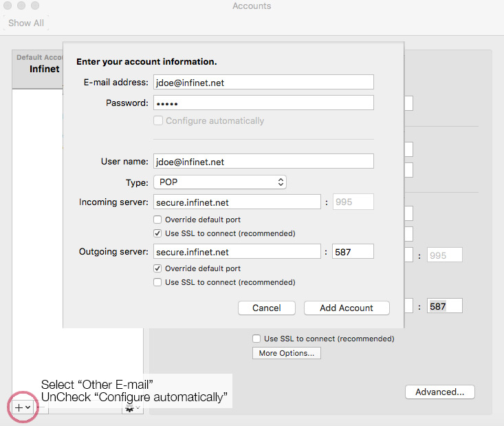
Task: Uncheck Use SSL for incoming server
Action: (157, 233)
